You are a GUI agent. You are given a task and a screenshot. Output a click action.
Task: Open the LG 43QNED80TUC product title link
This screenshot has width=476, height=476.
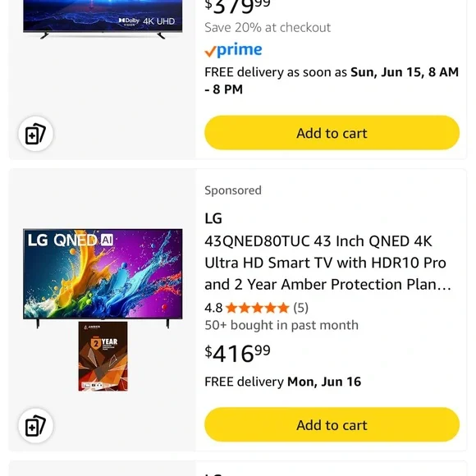coord(327,263)
